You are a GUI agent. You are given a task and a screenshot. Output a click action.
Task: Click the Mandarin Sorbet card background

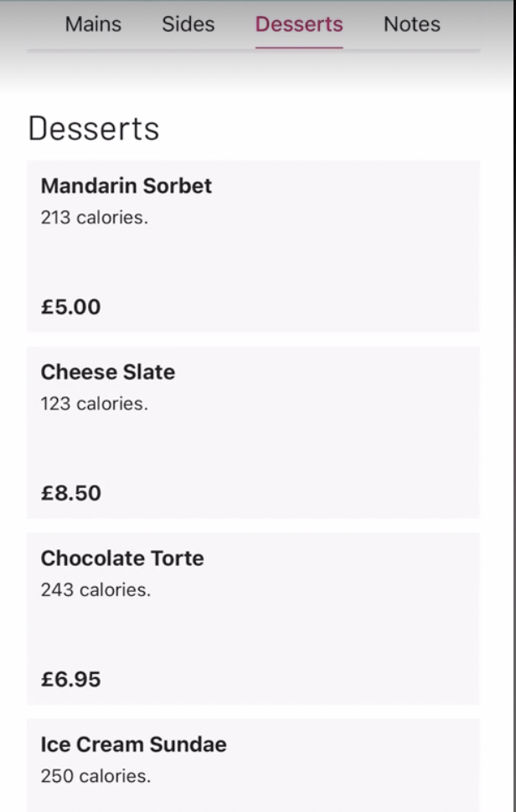coord(311,259)
